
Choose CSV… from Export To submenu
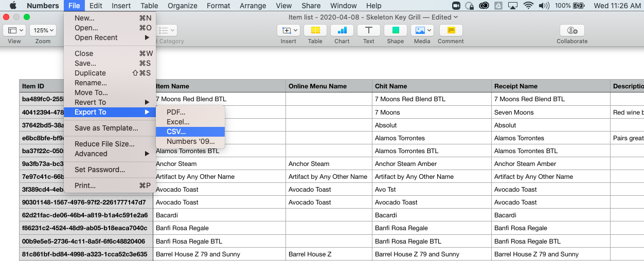176,132
